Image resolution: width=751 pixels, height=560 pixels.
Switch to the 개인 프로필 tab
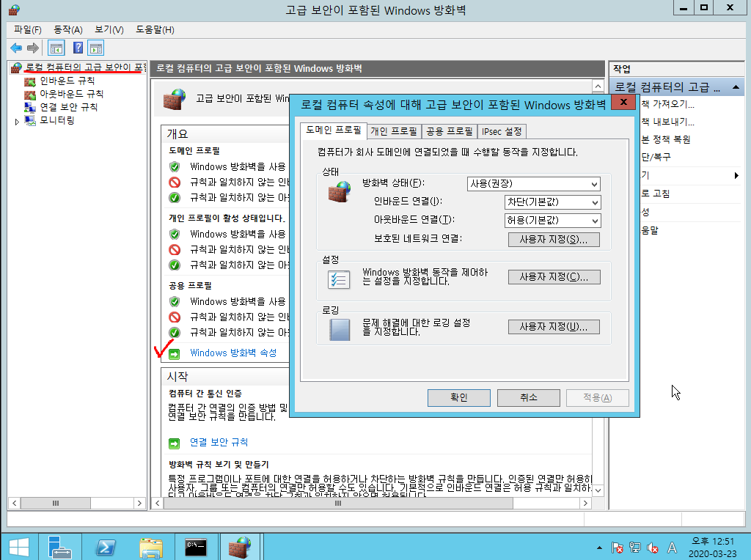click(393, 131)
